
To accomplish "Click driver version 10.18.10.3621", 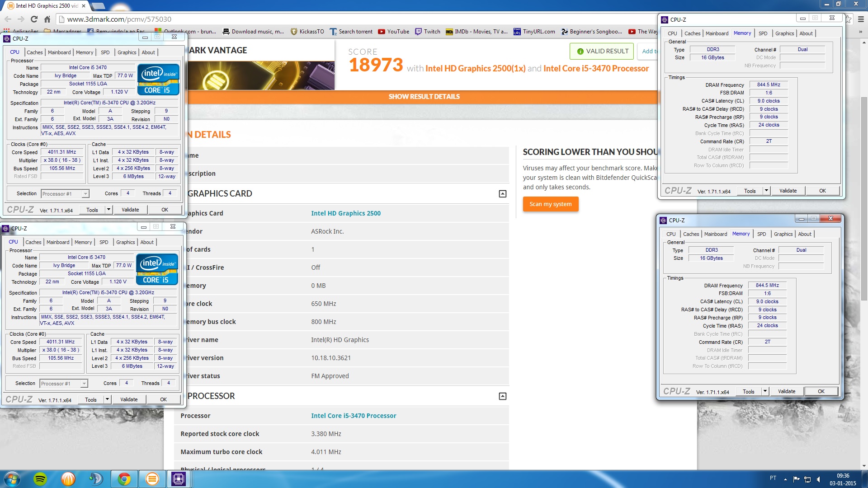I will tap(331, 358).
